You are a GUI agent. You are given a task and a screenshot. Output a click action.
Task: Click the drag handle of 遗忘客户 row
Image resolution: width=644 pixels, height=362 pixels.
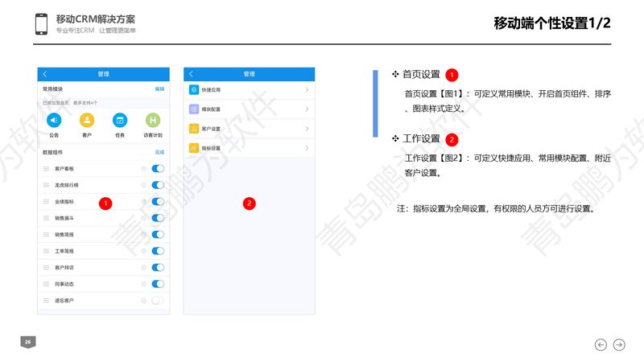(46, 300)
